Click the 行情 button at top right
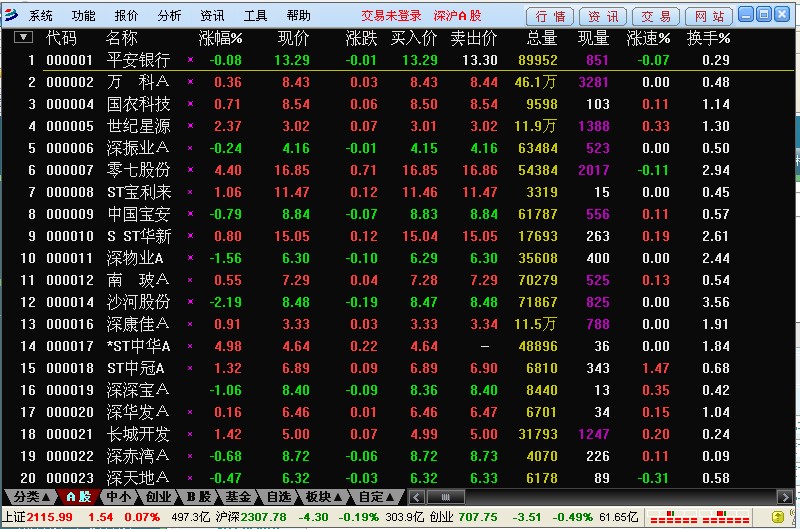 (x=550, y=16)
